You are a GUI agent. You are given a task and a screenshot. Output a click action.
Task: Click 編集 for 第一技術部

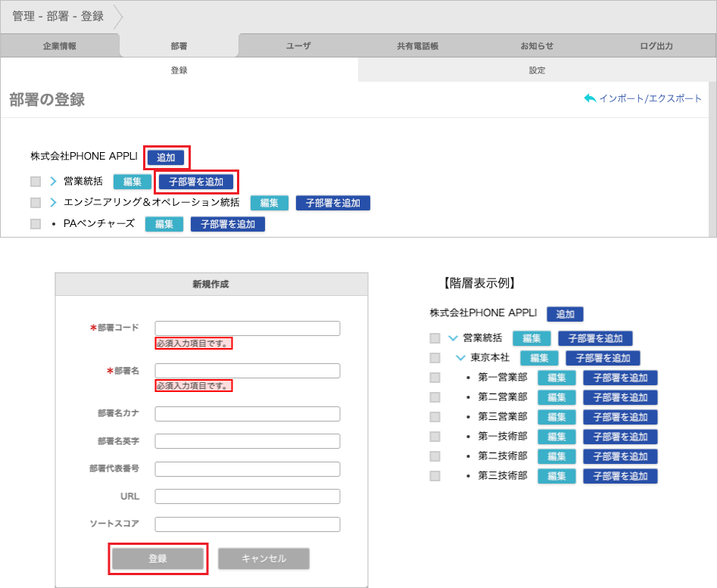[x=556, y=437]
